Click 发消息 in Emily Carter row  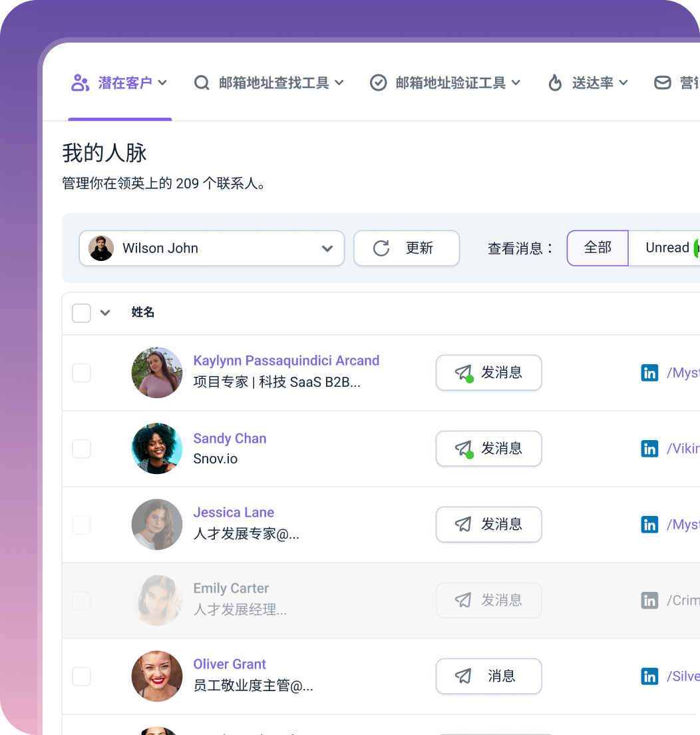(488, 601)
